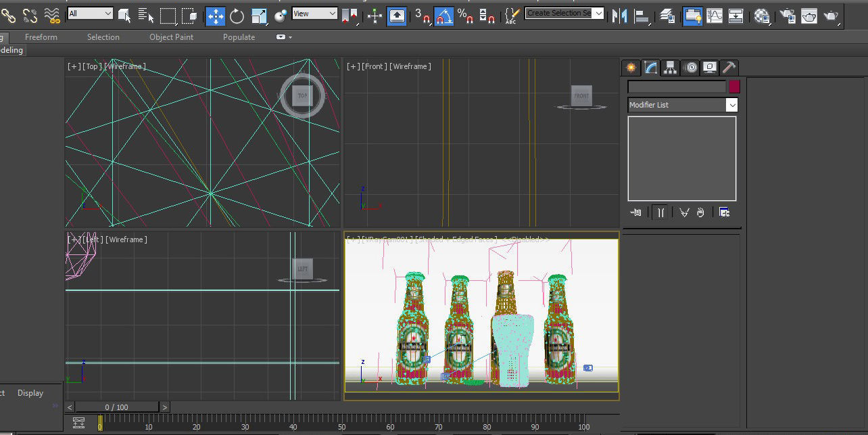Click the Render Production teapot icon

pyautogui.click(x=831, y=16)
